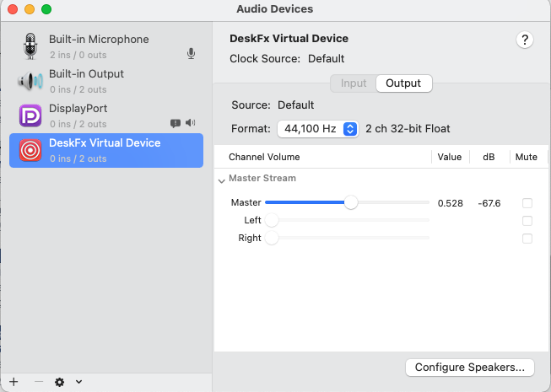Toggle the Right channel mute checkbox
This screenshot has width=551, height=392.
click(x=527, y=239)
